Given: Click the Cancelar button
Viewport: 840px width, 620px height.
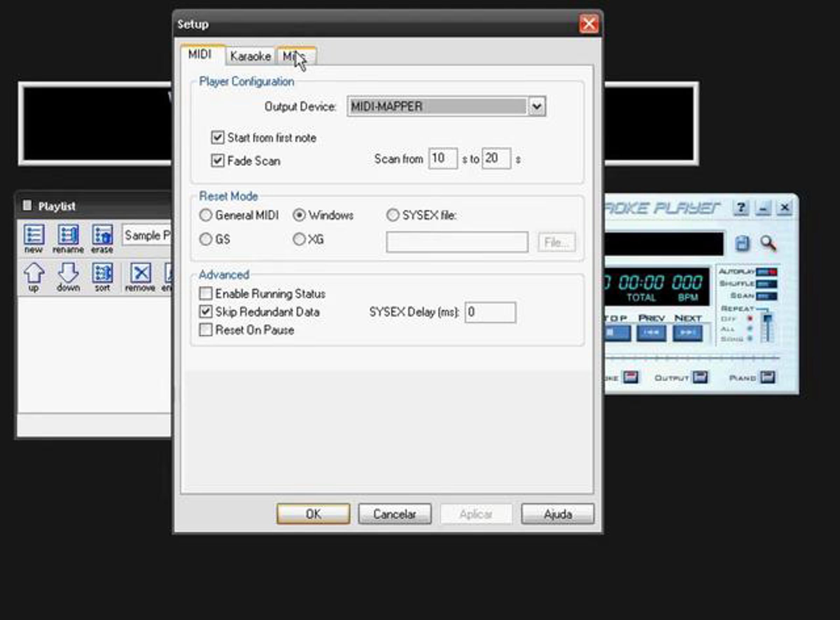Looking at the screenshot, I should coord(394,514).
